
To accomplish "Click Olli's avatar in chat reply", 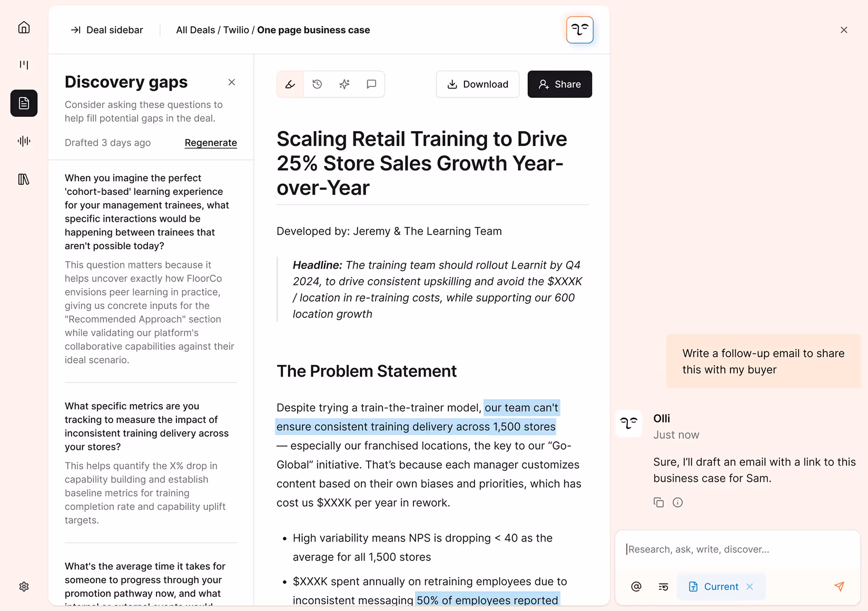I will (x=629, y=423).
